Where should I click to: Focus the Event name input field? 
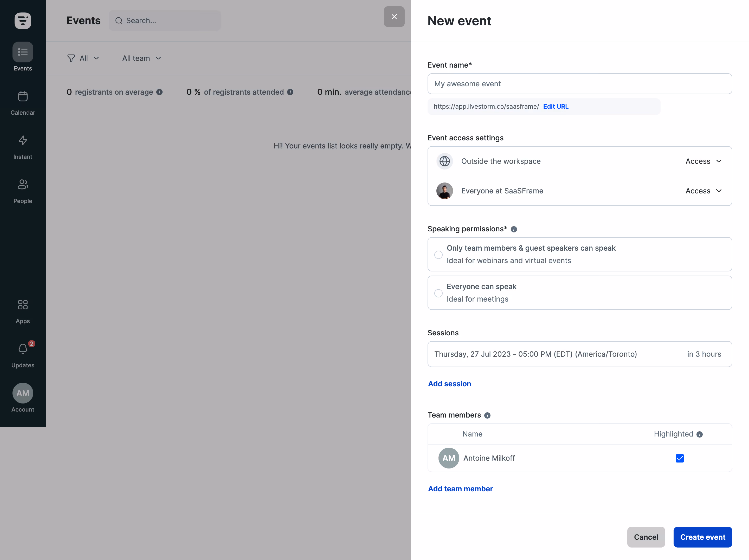click(580, 84)
